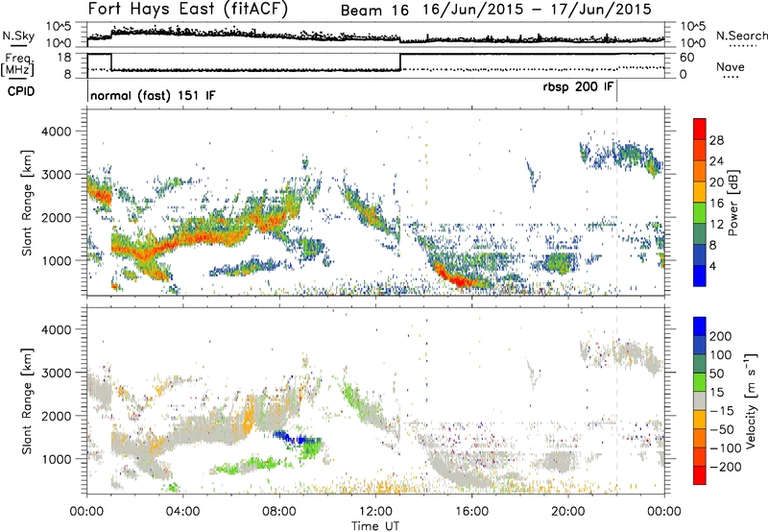Click the 24 tick label on Power colorbar

[717, 161]
